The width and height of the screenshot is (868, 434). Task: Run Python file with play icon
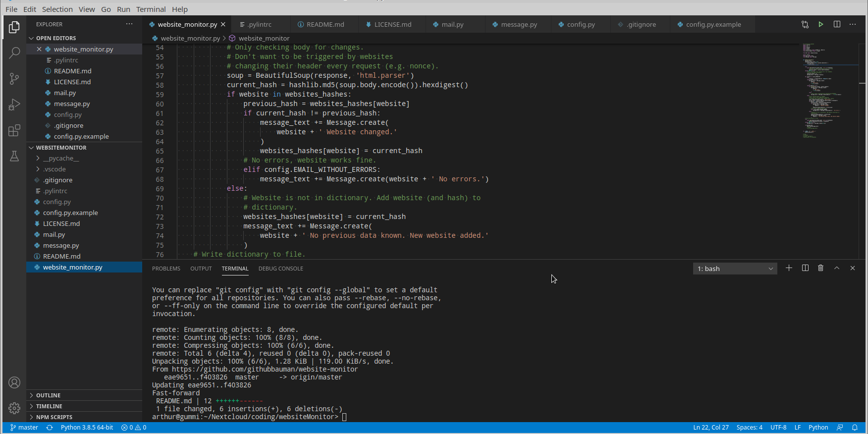821,24
